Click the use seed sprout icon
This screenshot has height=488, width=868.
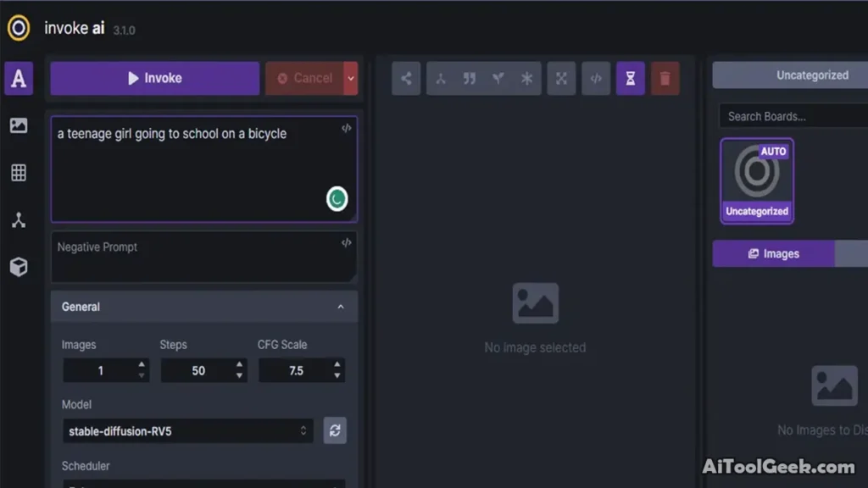[x=498, y=79]
